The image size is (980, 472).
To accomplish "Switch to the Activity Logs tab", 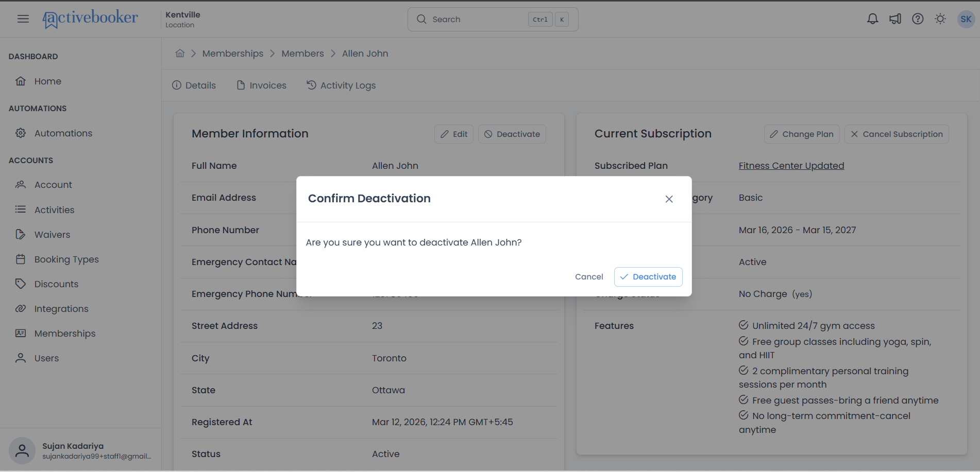I will 341,85.
